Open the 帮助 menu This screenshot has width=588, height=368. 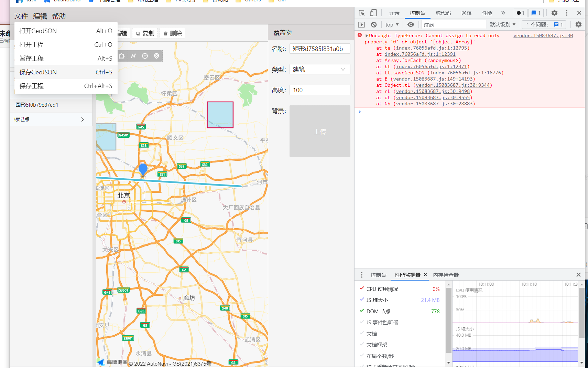(x=59, y=16)
